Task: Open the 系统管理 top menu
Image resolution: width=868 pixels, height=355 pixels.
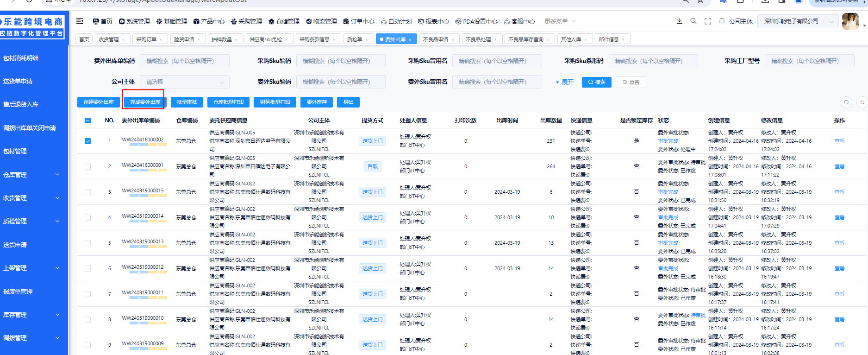Action: (134, 21)
